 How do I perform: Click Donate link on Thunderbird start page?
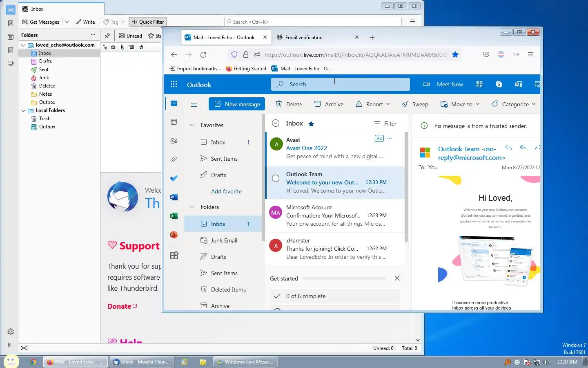tap(122, 306)
